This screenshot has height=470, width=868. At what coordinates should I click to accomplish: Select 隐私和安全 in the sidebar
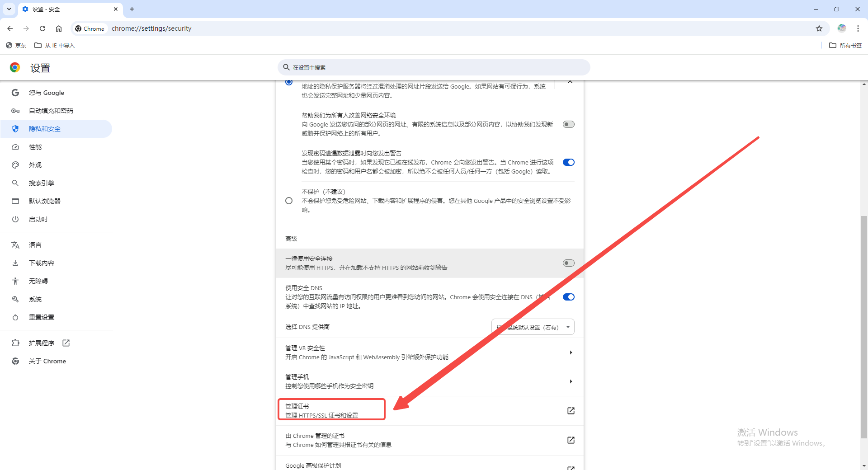click(57, 129)
